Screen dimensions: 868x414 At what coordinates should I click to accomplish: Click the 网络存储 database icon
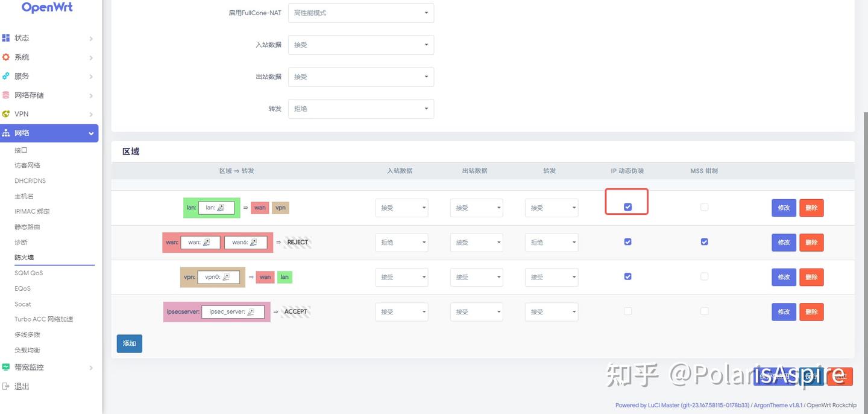(x=6, y=95)
